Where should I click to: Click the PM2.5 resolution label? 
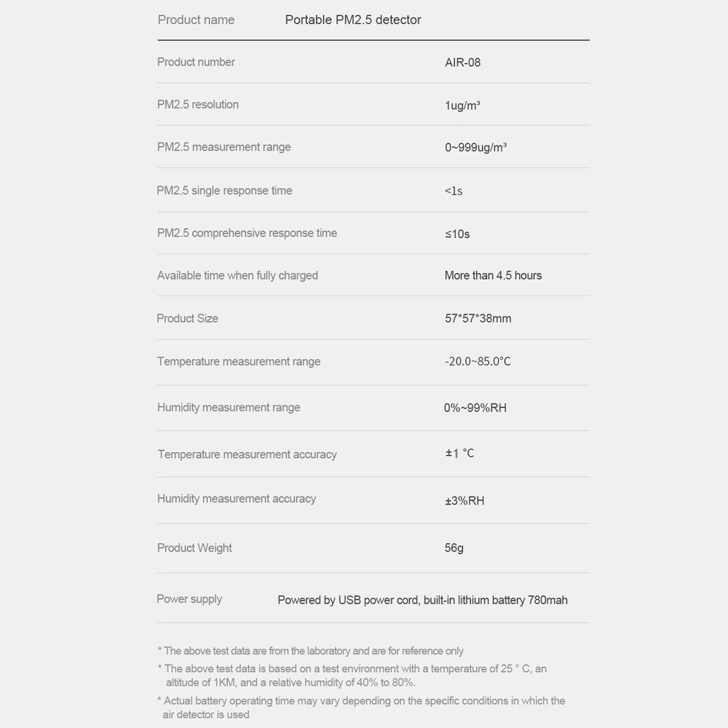point(198,104)
